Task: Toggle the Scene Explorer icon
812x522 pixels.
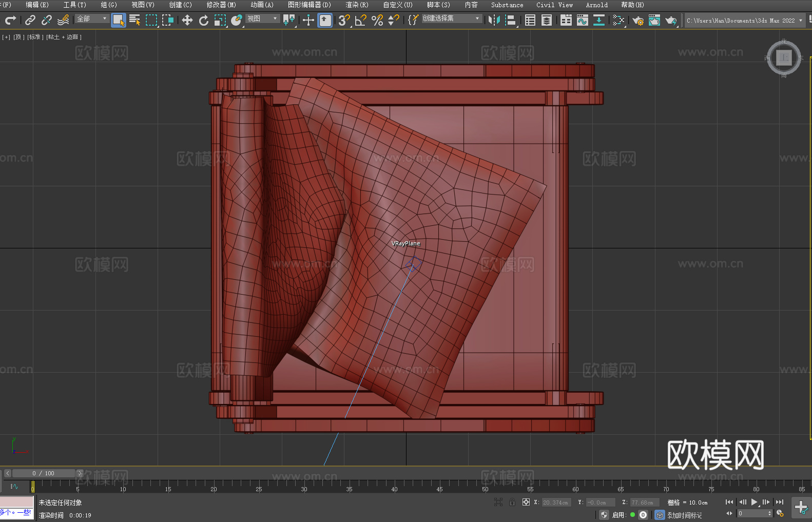Action: click(530, 20)
